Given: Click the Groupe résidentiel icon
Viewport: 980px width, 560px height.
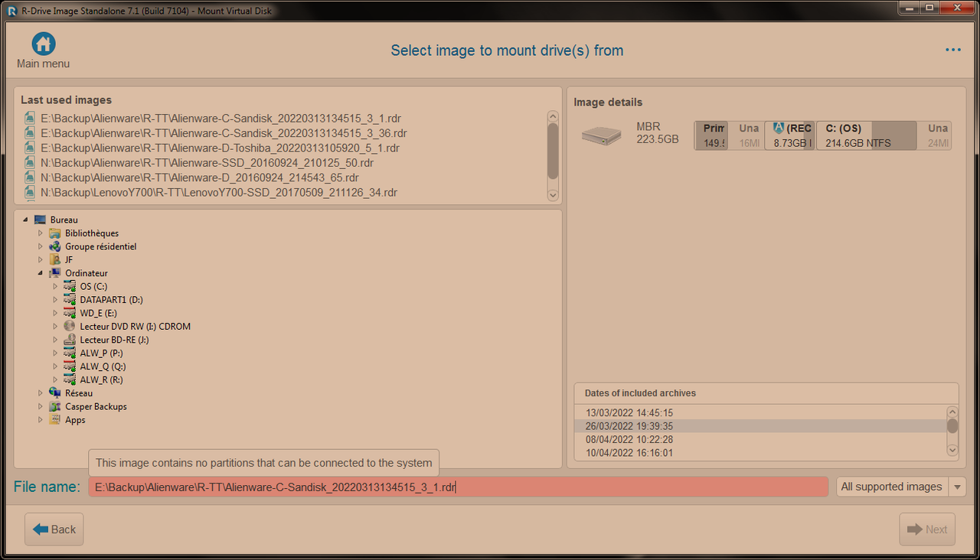Looking at the screenshot, I should point(55,246).
